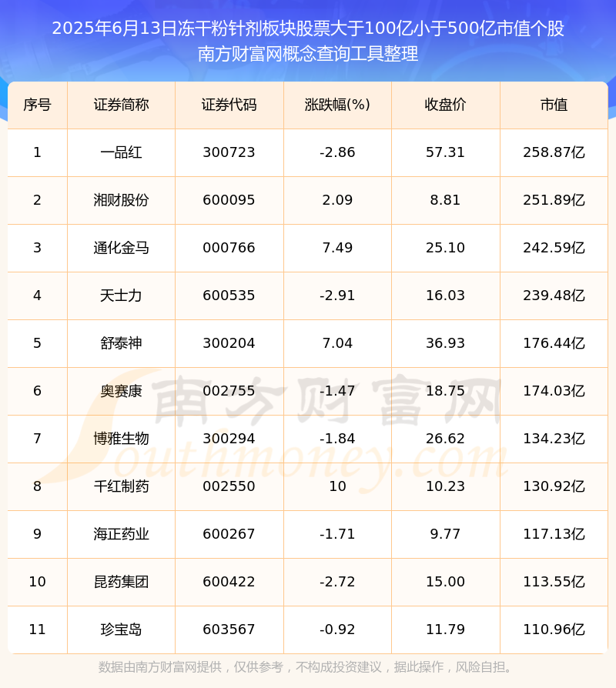The image size is (616, 688).
Task: Select stock code 300294
Action: (x=229, y=439)
